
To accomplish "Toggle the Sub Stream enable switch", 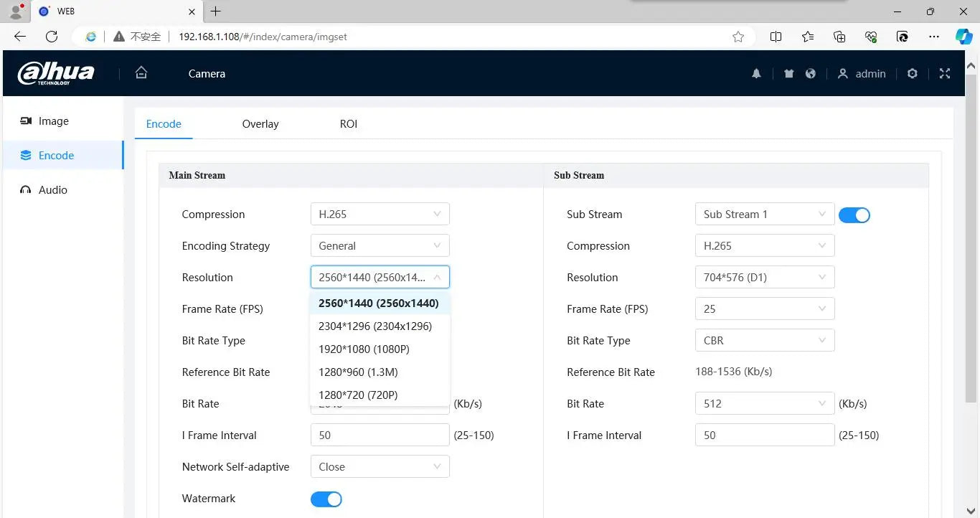I will [x=854, y=215].
